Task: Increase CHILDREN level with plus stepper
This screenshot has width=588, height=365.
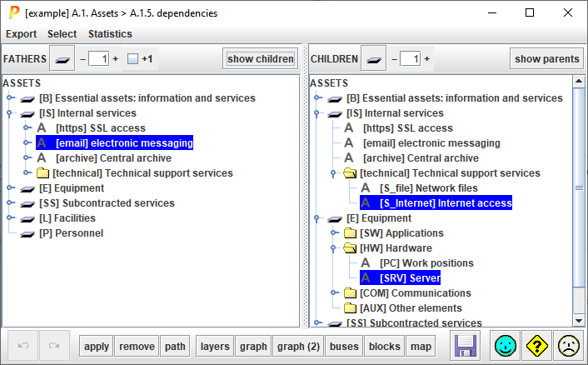Action: pyautogui.click(x=426, y=59)
